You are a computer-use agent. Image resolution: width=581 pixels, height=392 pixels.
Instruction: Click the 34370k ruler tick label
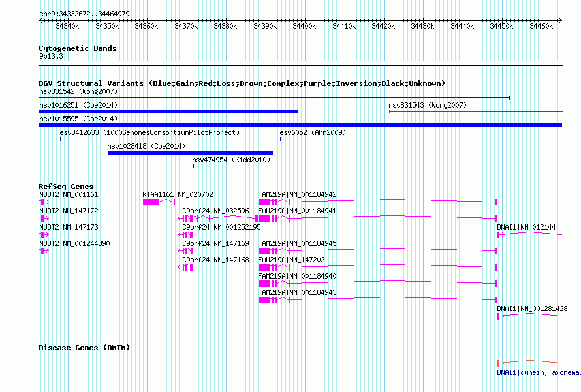186,26
